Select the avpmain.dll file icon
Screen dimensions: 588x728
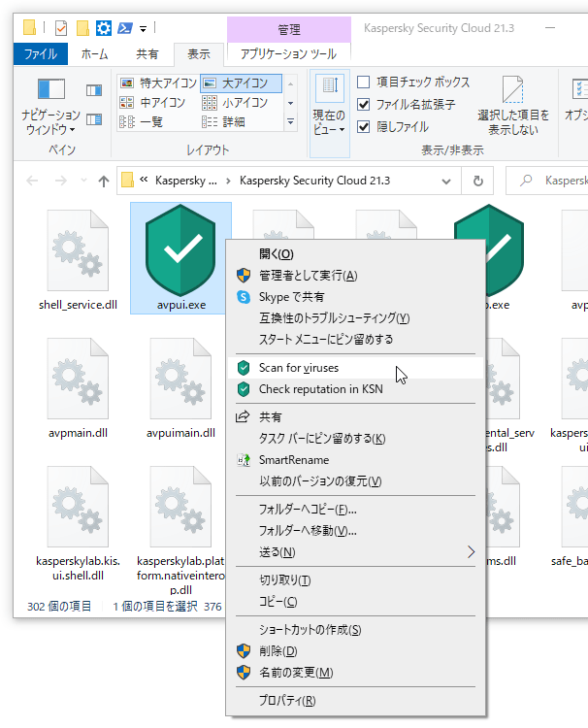(x=78, y=379)
